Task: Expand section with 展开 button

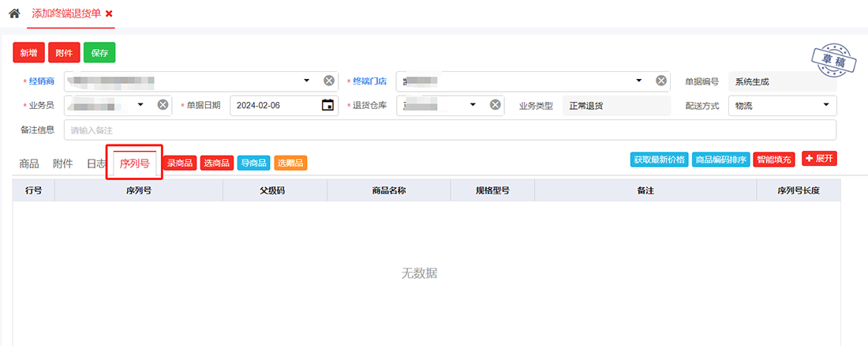Action: (x=819, y=159)
